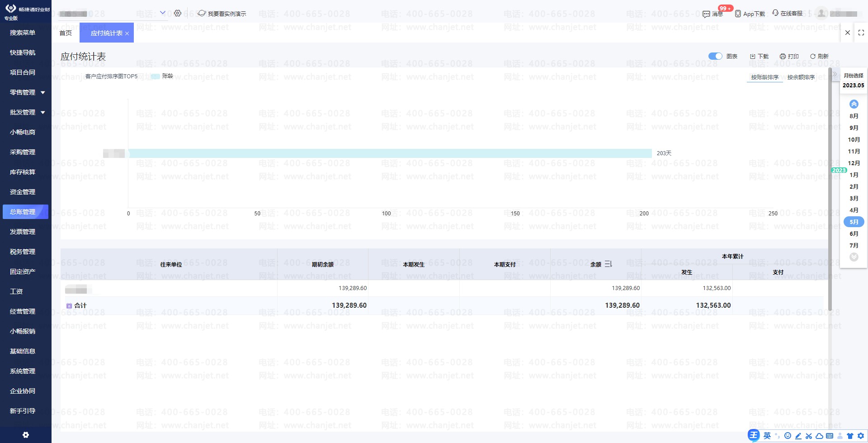Viewport: 868px width, 443px height.
Task: Select the 按余额排序 sort tab
Action: [801, 77]
